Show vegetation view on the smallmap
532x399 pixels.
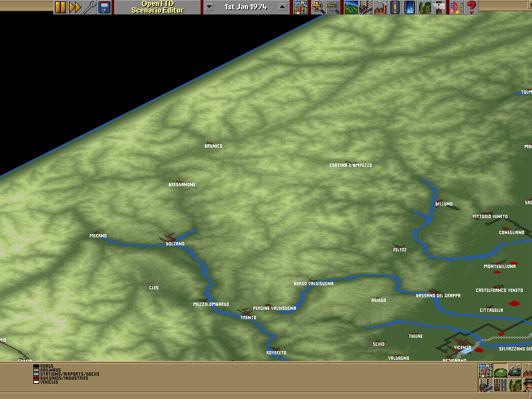[515, 385]
